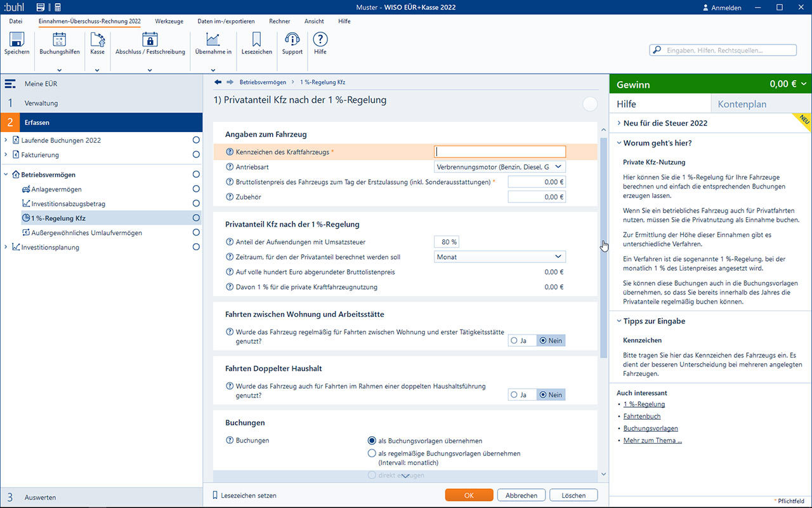Expand the Investitionsplanung tree node
This screenshot has width=812, height=508.
(x=6, y=248)
